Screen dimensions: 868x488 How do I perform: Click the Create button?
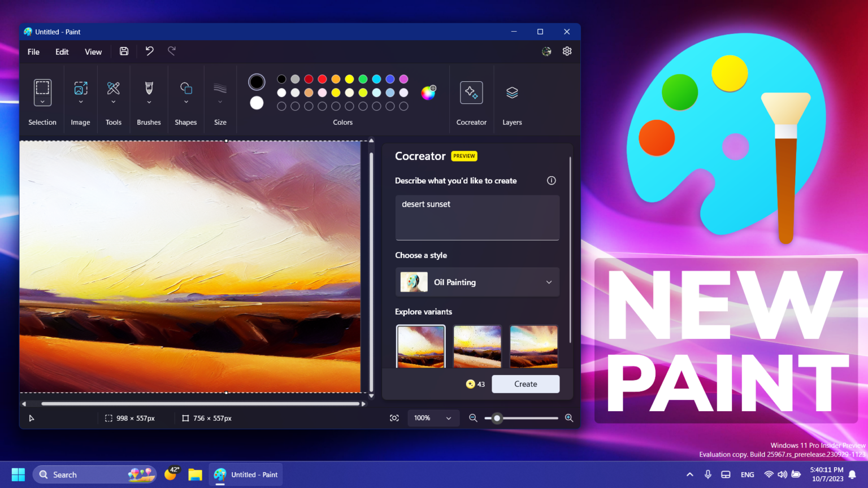click(525, 384)
